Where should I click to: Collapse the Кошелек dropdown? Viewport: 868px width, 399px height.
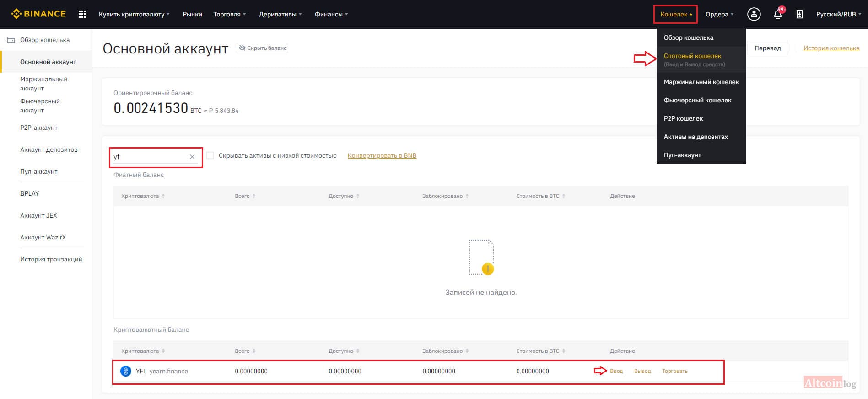676,14
